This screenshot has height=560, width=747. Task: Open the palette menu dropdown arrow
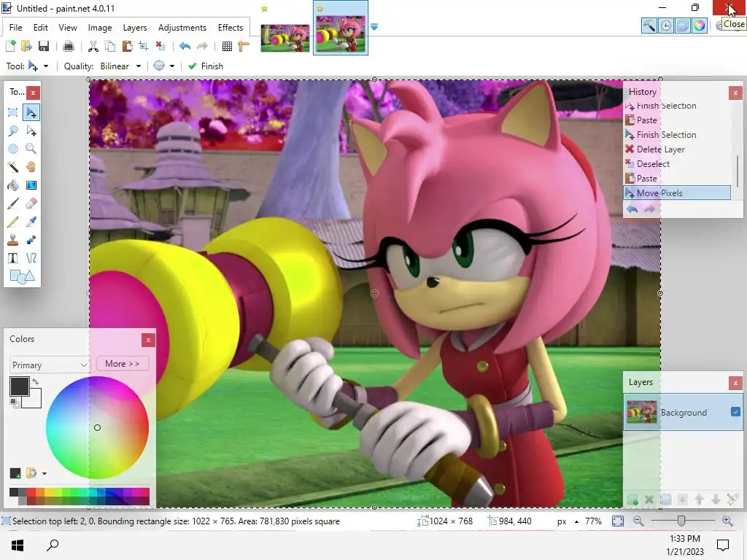click(x=44, y=473)
